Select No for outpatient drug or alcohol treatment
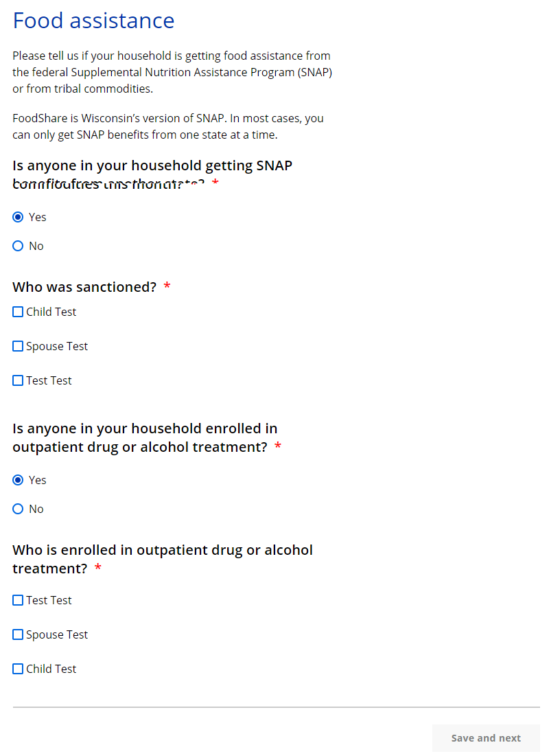 tap(19, 509)
